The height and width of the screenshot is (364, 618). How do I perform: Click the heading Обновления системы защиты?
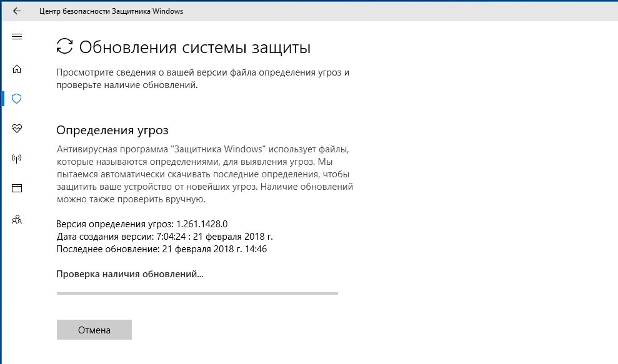(195, 47)
